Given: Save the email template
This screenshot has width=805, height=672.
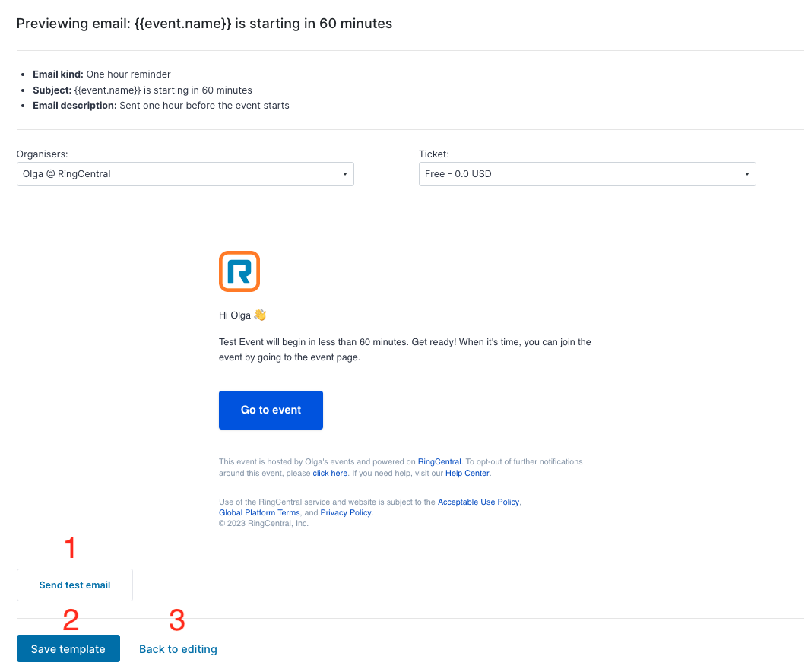Looking at the screenshot, I should [x=68, y=648].
